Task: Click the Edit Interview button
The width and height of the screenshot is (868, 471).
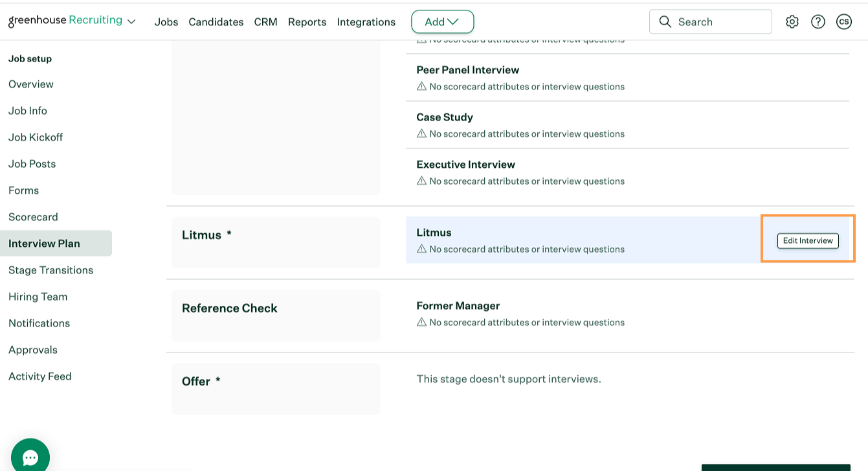Action: click(x=808, y=240)
